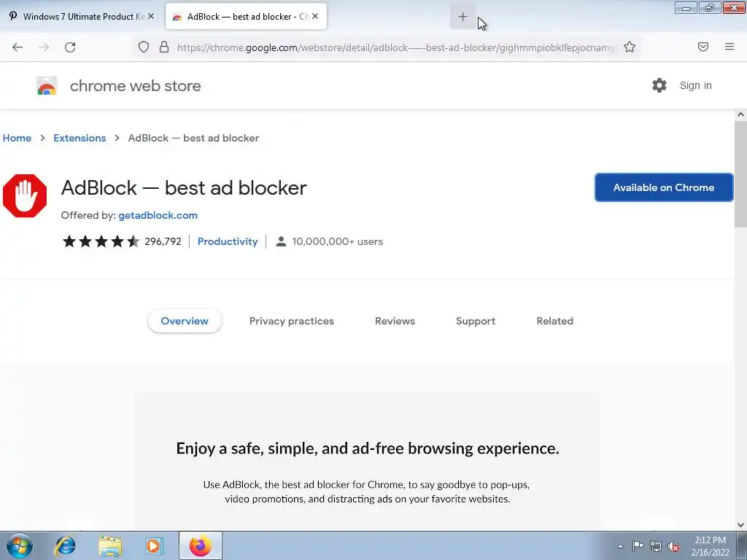The width and height of the screenshot is (747, 560).
Task: Click the page scrollbar down arrow
Action: click(740, 525)
